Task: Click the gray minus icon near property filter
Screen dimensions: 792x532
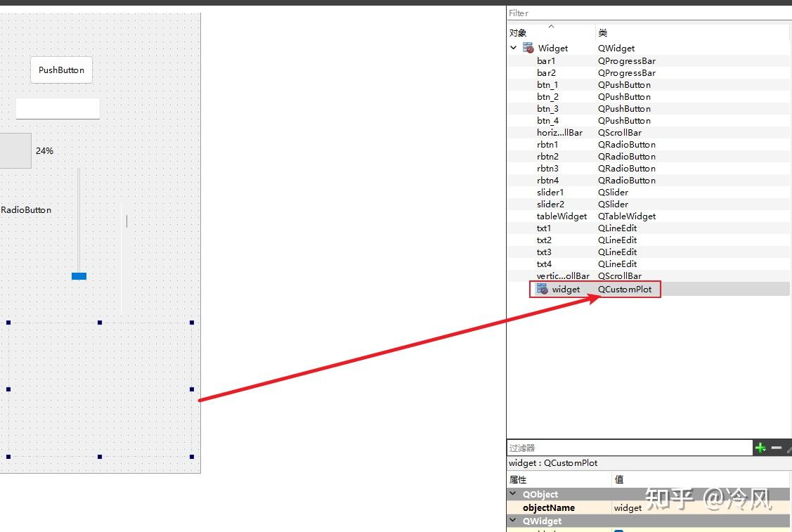Action: click(777, 448)
